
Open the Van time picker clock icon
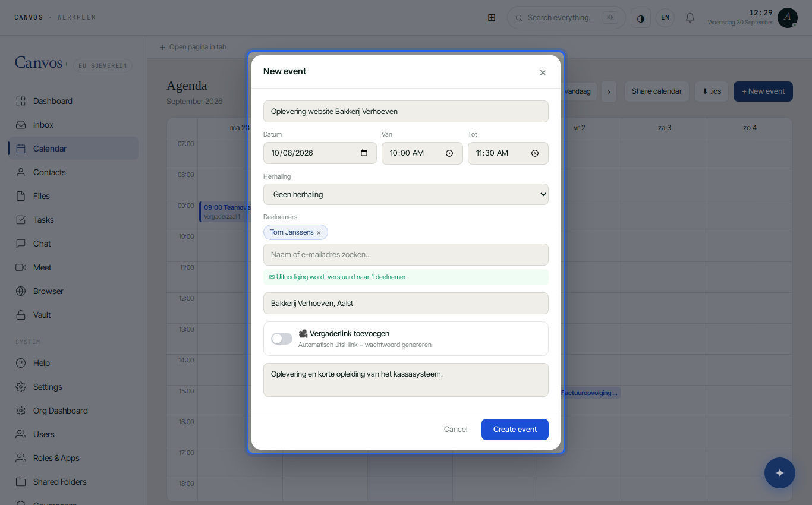point(449,153)
